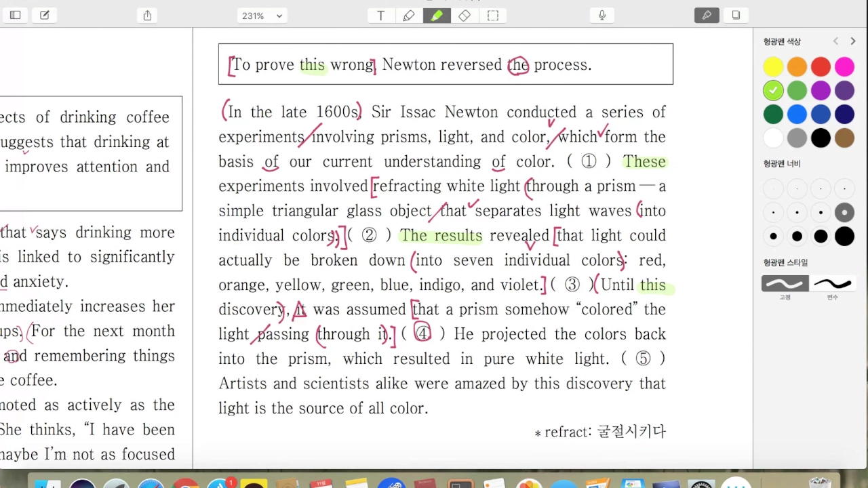The image size is (868, 488).
Task: Pick the black highlighter color
Action: [x=821, y=138]
